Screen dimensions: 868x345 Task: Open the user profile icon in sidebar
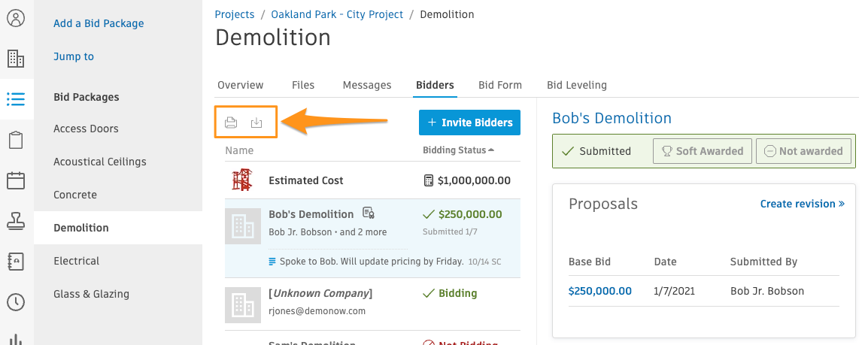click(16, 18)
